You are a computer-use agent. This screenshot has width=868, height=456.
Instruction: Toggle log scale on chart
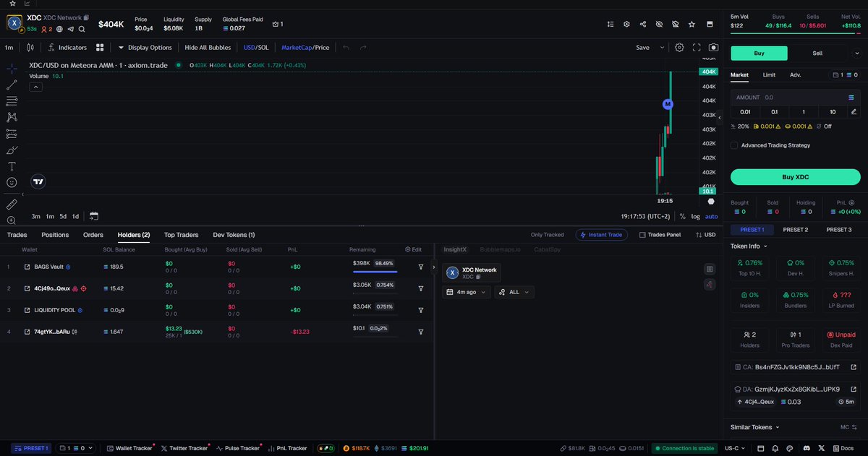(695, 216)
